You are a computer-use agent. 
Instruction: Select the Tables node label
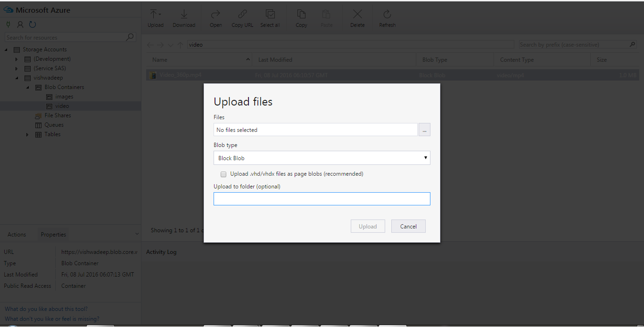pos(52,134)
